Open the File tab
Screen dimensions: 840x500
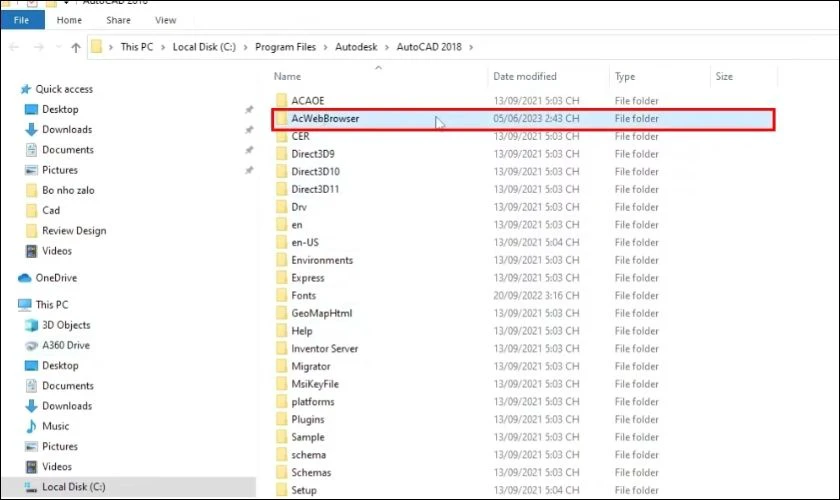click(22, 20)
